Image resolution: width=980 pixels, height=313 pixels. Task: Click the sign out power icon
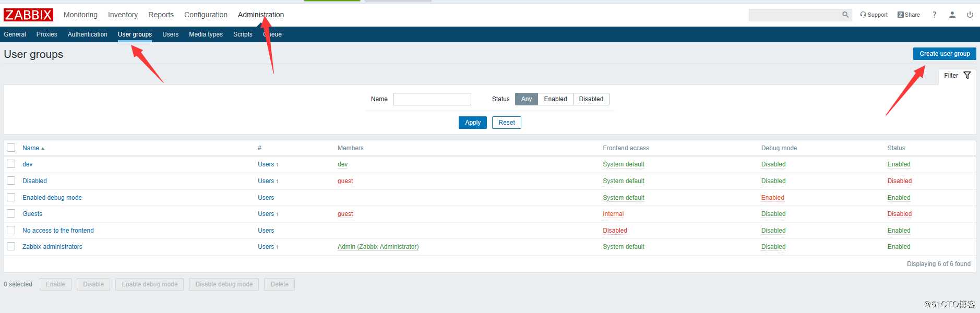[970, 15]
